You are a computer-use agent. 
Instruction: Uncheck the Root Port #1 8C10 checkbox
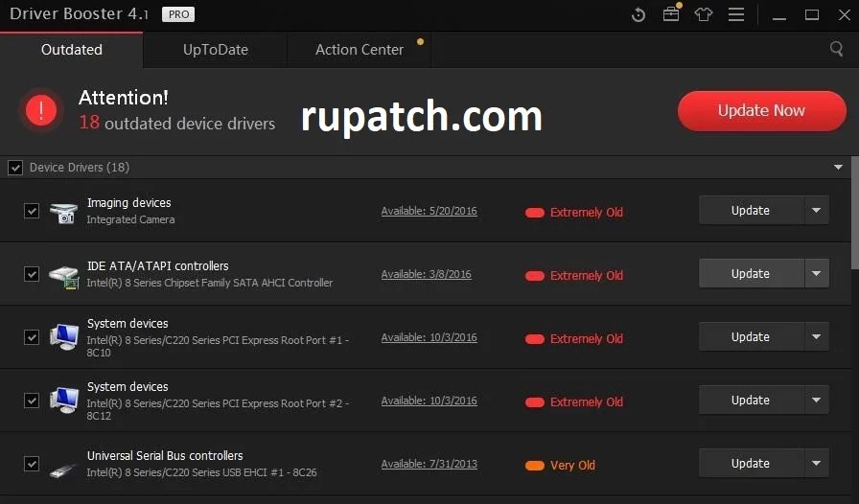(32, 337)
